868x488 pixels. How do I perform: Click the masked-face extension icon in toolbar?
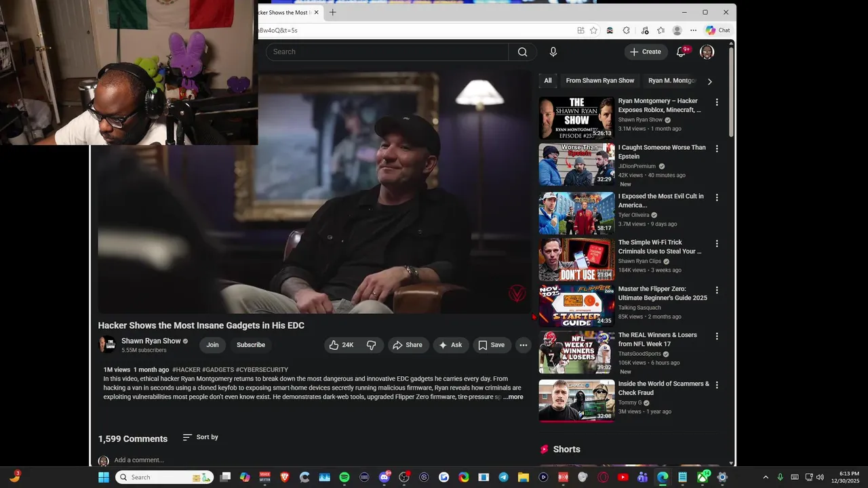click(610, 30)
